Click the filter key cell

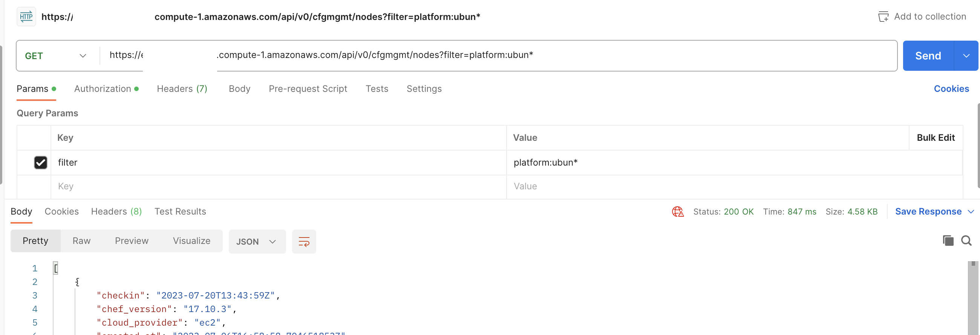[x=279, y=163]
